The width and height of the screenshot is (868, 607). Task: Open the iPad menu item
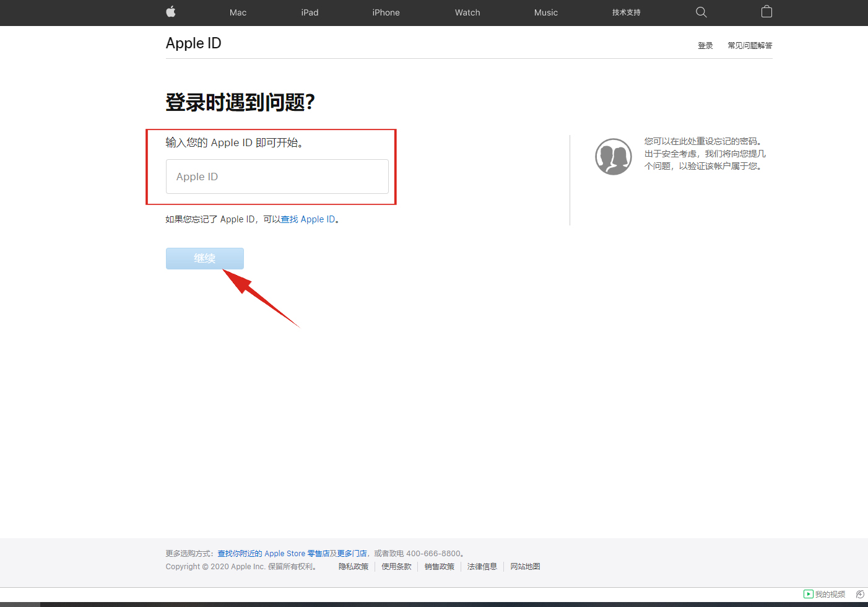[x=310, y=12]
